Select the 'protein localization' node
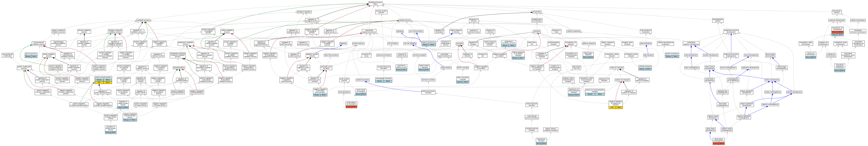The image size is (868, 146). (672, 55)
